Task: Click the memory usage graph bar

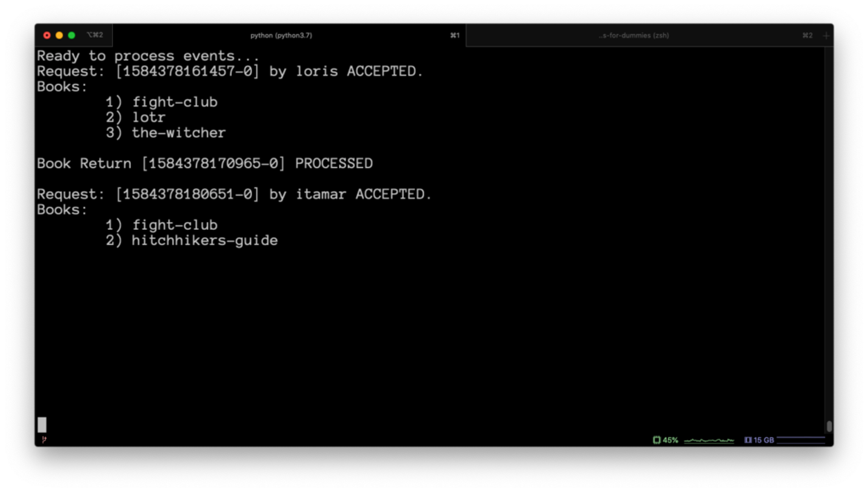Action: [x=800, y=440]
